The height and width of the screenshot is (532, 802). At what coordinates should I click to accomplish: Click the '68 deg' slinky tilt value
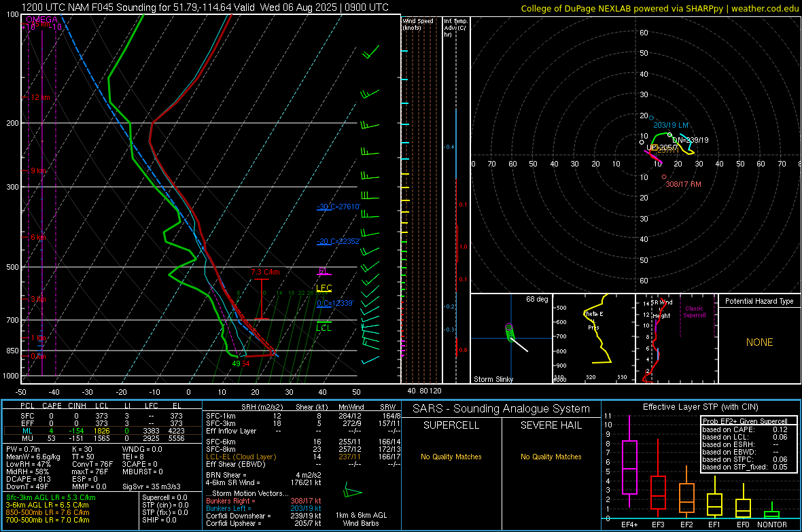[x=537, y=299]
